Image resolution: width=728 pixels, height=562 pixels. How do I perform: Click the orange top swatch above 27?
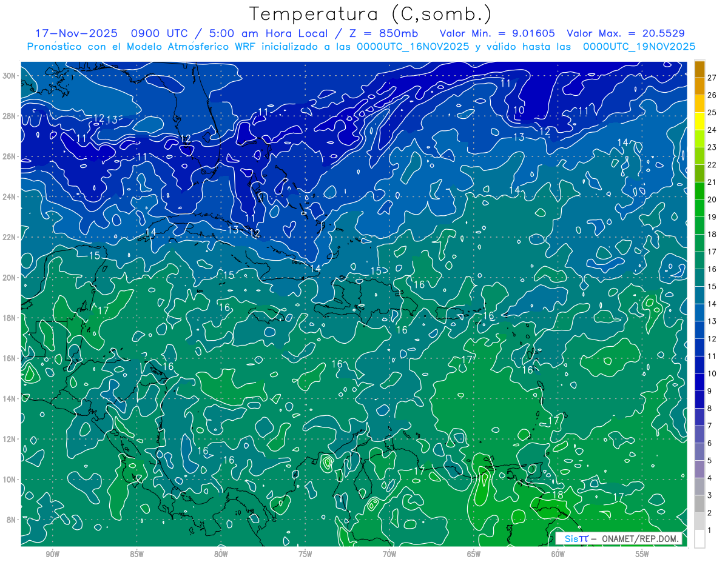click(x=699, y=69)
